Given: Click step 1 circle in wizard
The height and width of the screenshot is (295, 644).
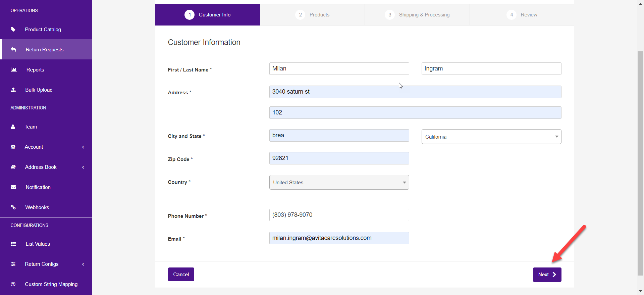Looking at the screenshot, I should 190,15.
